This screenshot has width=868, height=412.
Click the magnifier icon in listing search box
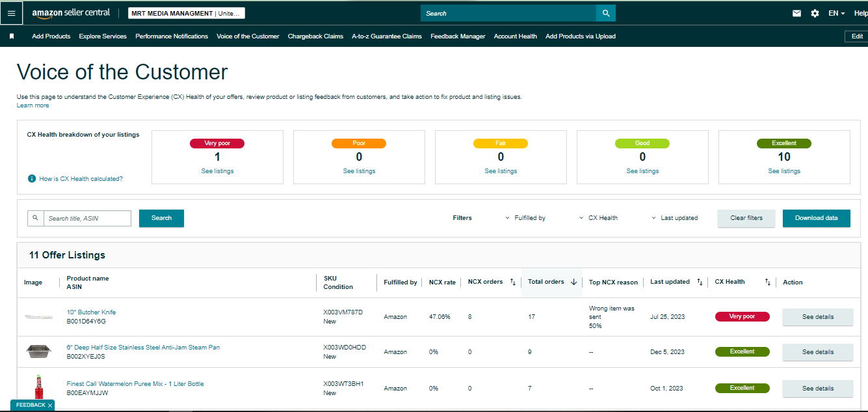pos(36,218)
